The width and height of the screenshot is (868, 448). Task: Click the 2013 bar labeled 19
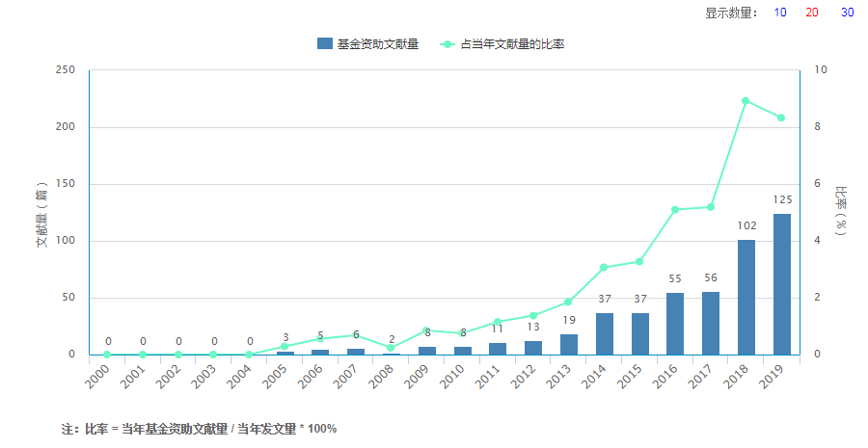[568, 344]
